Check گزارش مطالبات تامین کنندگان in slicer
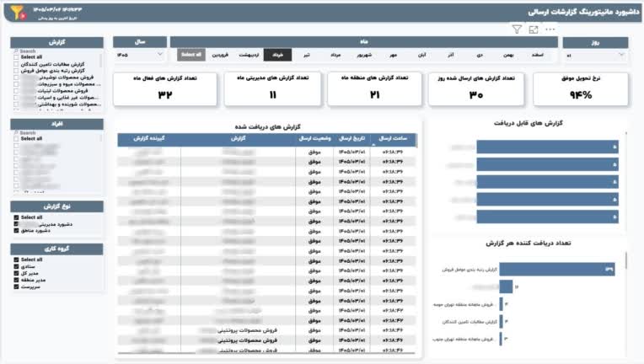 pyautogui.click(x=16, y=64)
